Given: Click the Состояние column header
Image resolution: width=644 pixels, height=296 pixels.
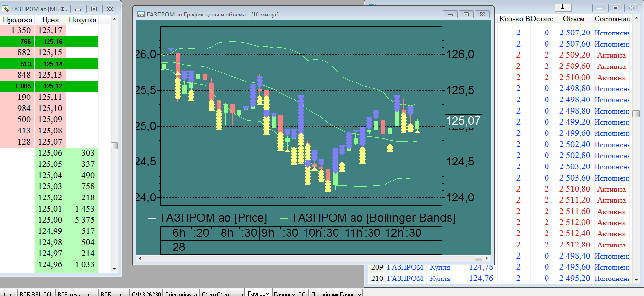Looking at the screenshot, I should [612, 19].
